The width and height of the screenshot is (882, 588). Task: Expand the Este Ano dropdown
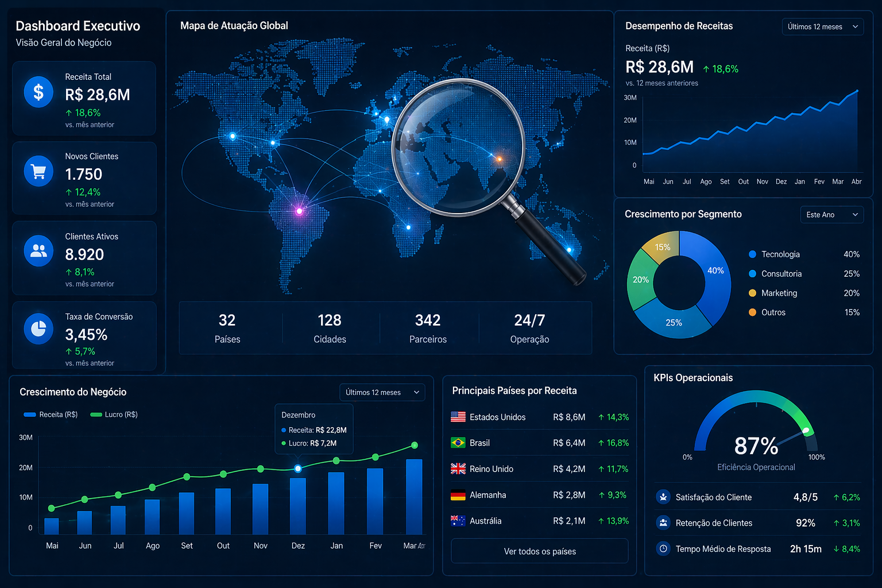click(x=831, y=215)
